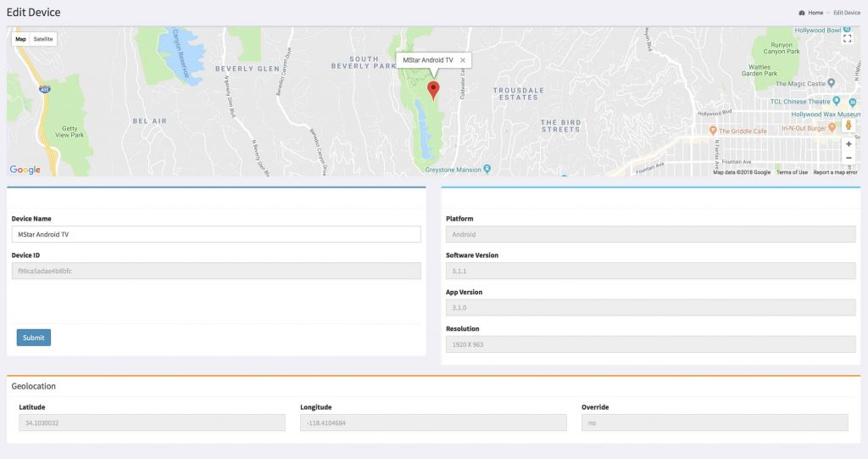Click THE BIRD STREETS map label
868x459 pixels.
(561, 126)
